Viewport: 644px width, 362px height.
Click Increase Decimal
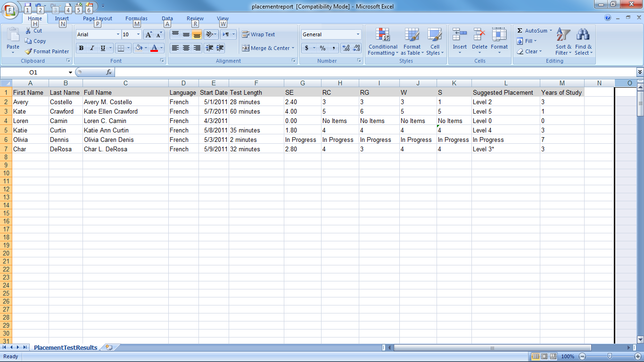point(346,48)
